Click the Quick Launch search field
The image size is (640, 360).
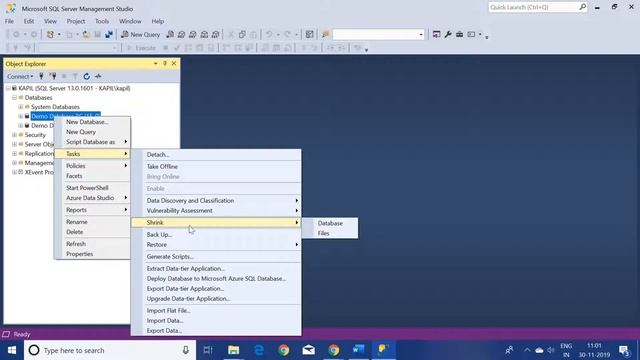(538, 7)
